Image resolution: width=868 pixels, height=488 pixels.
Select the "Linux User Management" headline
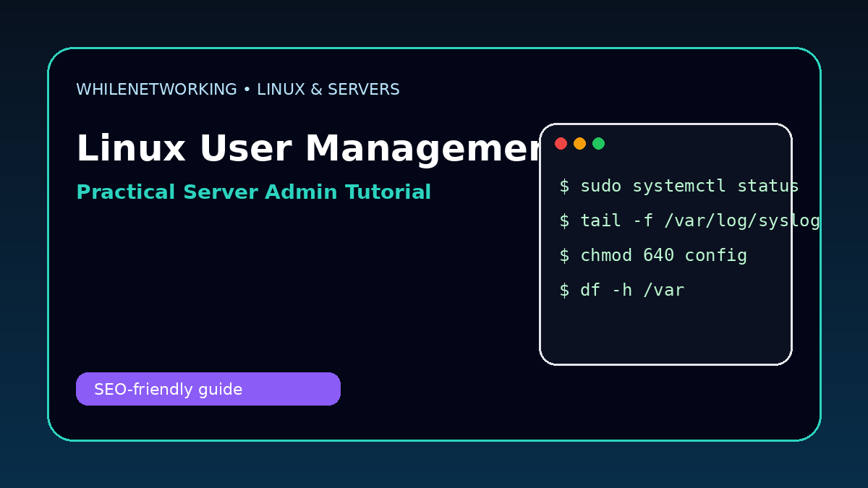(x=308, y=149)
